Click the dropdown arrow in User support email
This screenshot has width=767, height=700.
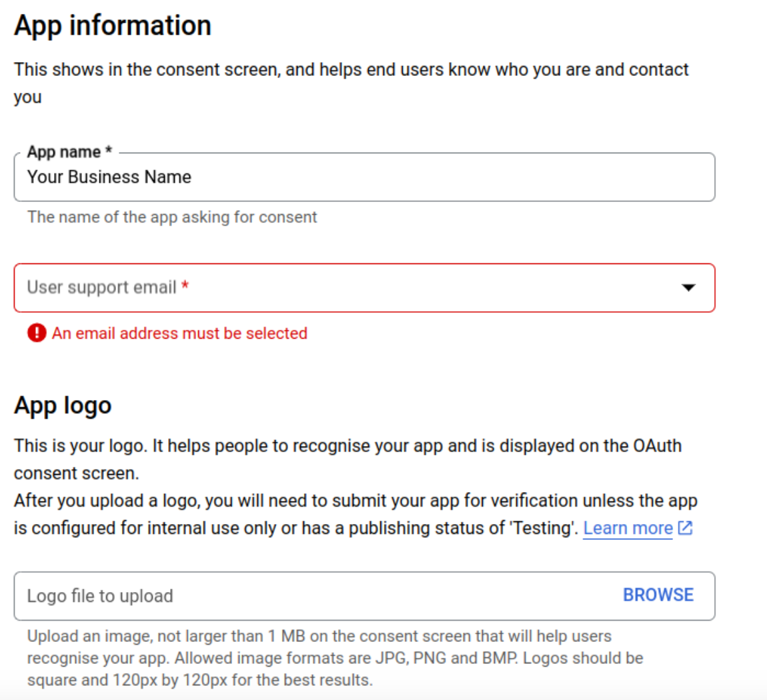tap(688, 287)
